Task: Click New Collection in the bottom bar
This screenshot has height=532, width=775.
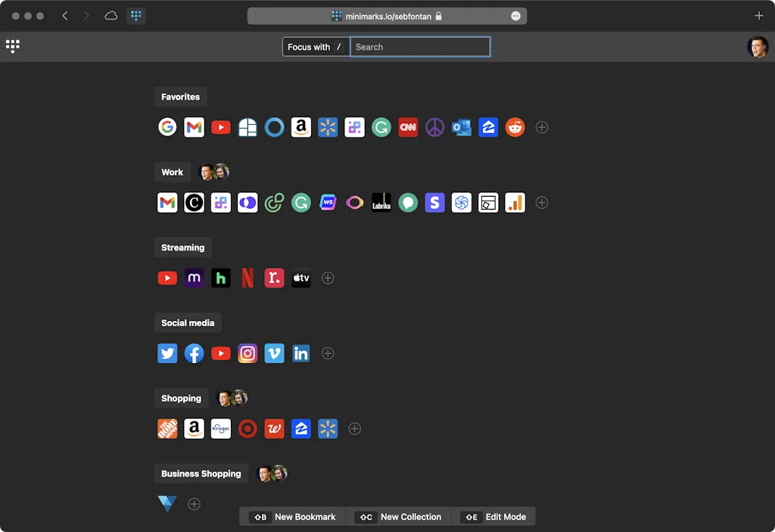Action: click(x=398, y=517)
